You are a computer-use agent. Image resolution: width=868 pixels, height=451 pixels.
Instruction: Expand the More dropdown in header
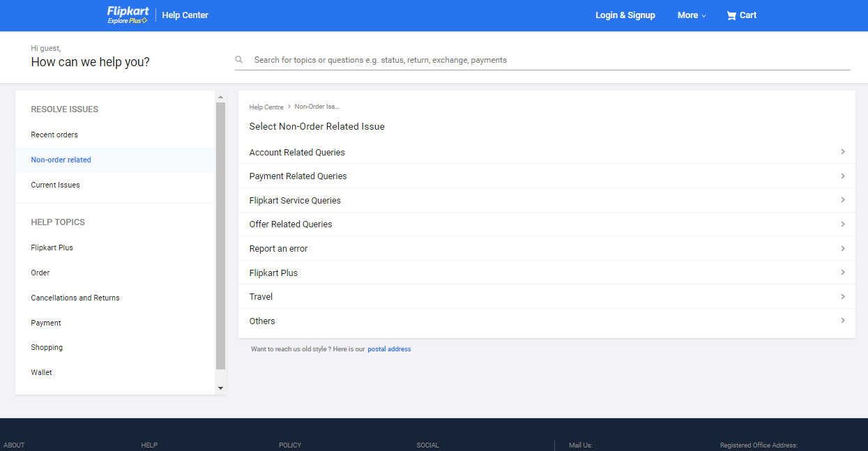pos(692,15)
